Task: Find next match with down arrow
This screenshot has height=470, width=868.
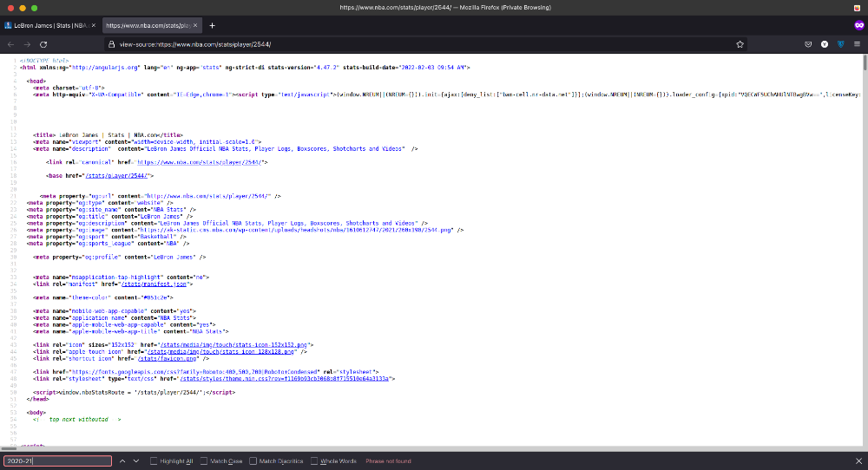Action: click(136, 461)
